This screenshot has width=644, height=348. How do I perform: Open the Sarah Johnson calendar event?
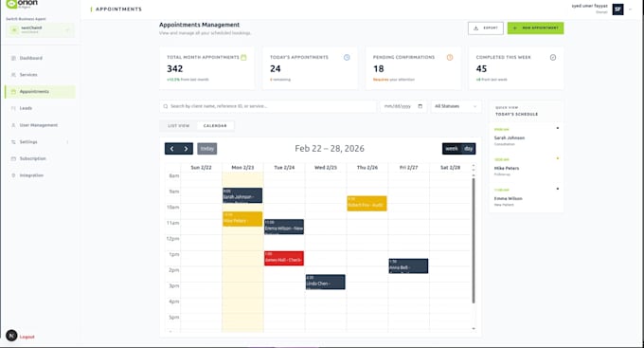[242, 195]
